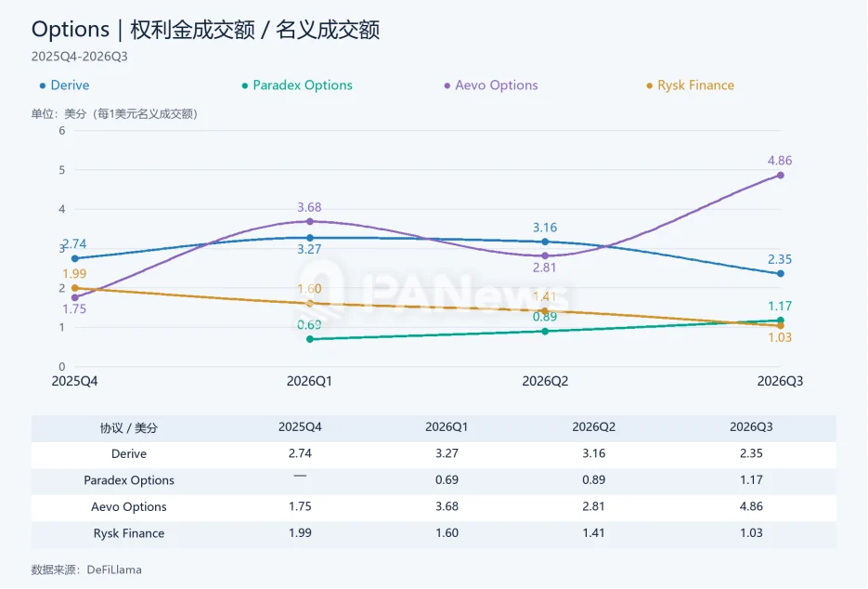
Task: Select the Paradex Options 2026Q2 data point at 0.89
Action: (x=545, y=332)
